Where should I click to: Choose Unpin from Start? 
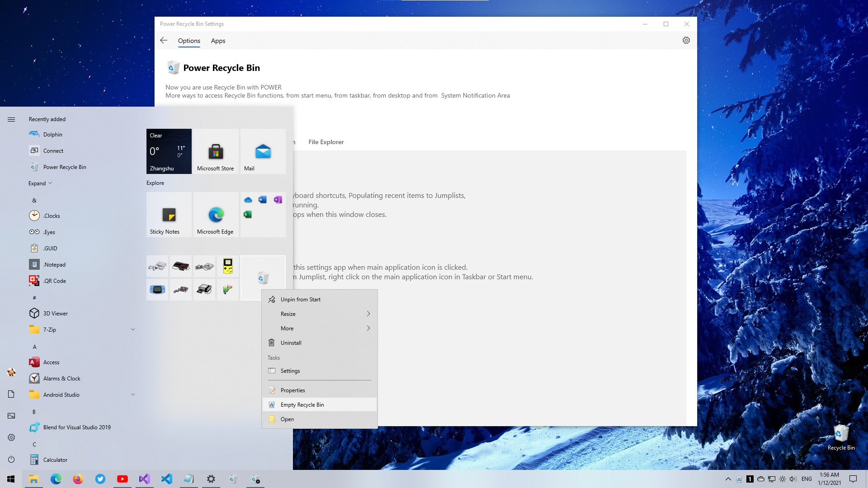pyautogui.click(x=320, y=300)
